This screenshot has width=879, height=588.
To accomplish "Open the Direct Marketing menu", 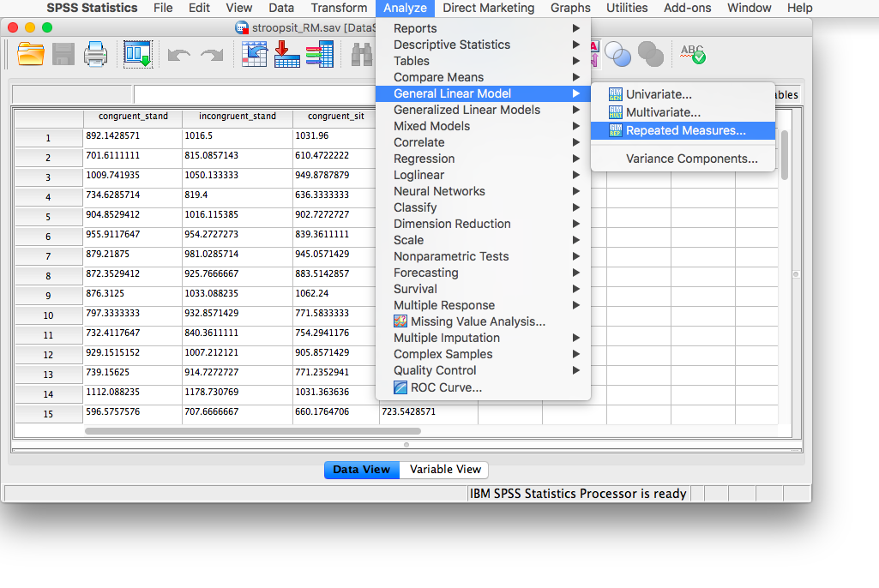I will point(488,8).
